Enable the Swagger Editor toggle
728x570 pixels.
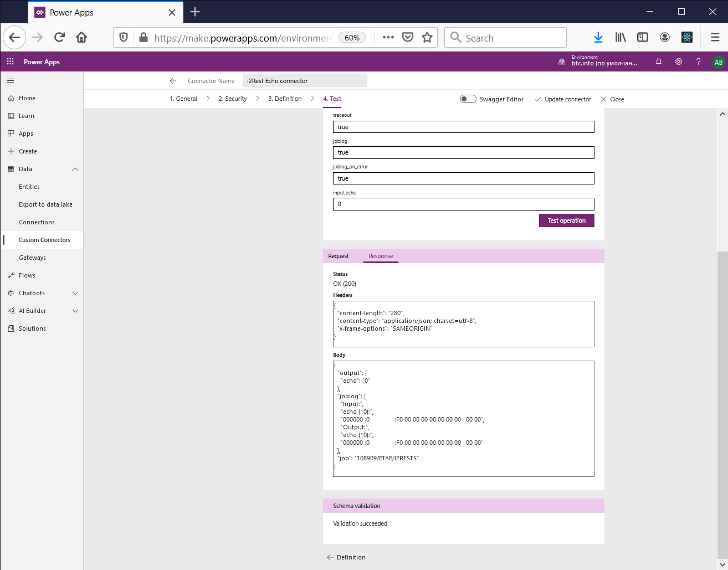click(468, 99)
